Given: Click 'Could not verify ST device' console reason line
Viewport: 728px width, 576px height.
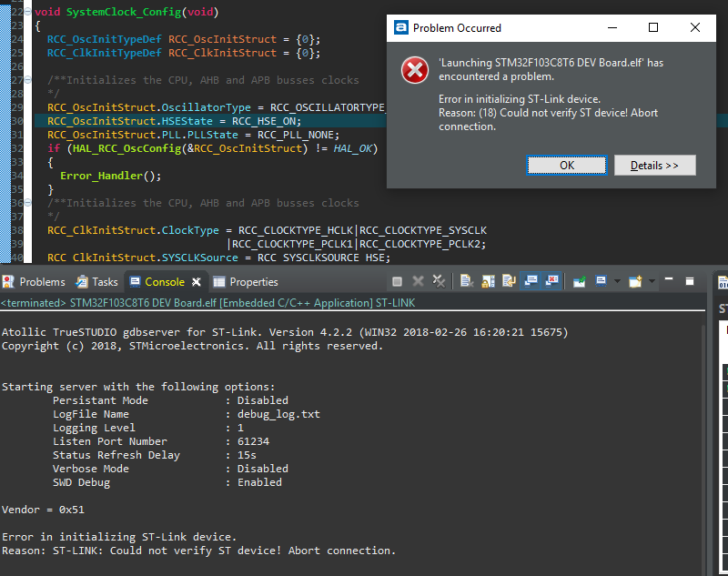Looking at the screenshot, I should coord(198,551).
